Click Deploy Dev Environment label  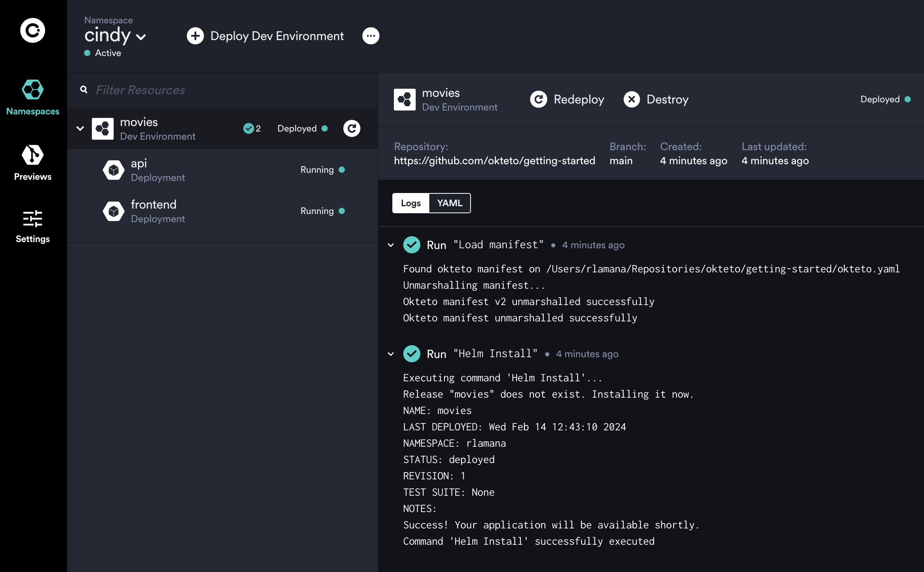277,36
